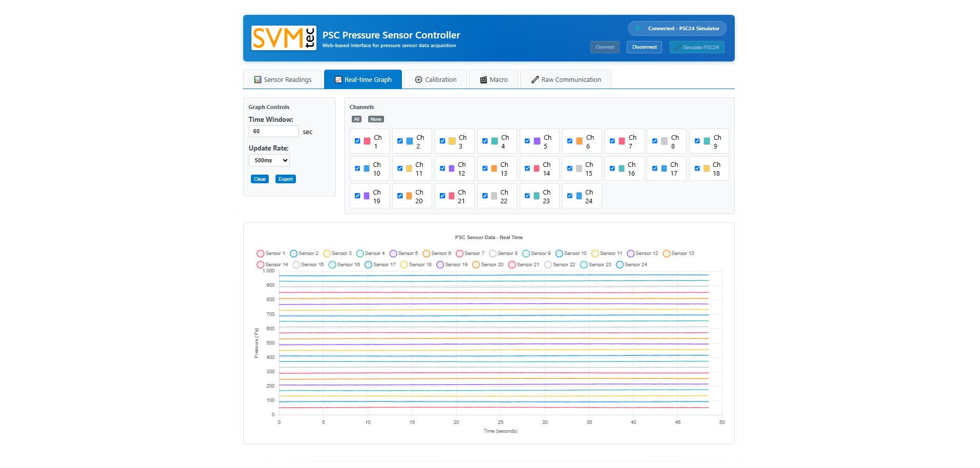
Task: Uncheck the Ch 1 checkbox
Action: tap(357, 141)
